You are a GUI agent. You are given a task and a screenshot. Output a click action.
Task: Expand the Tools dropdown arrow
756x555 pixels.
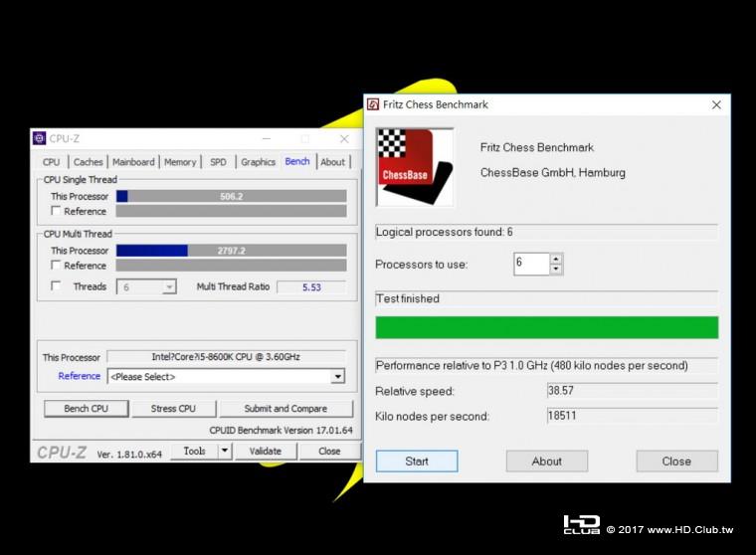click(225, 451)
